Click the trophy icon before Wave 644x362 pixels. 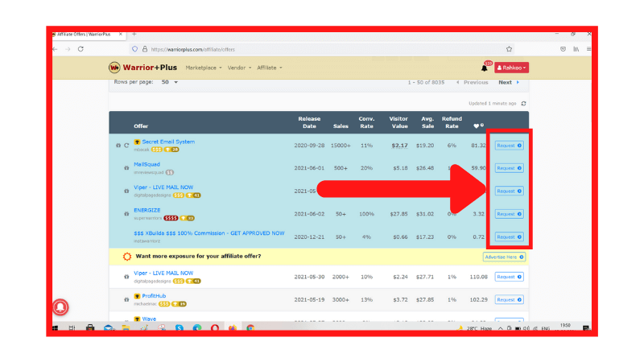pos(137,319)
